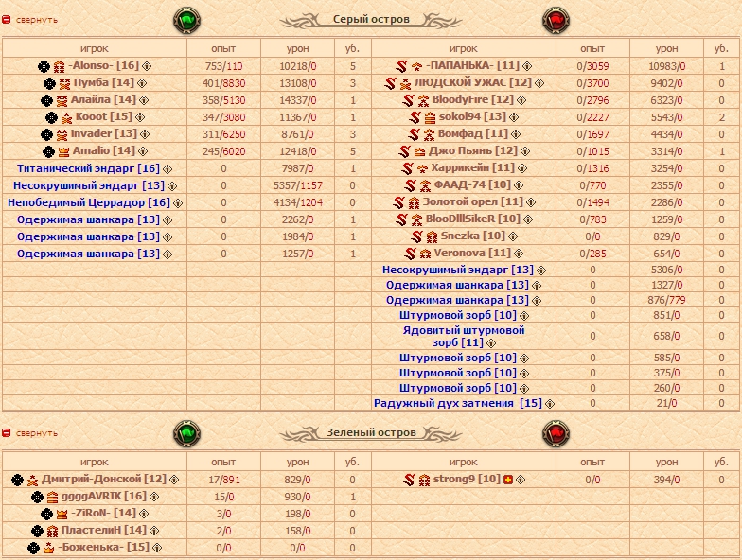Click the red flag emblem beside Зеленый остров
The height and width of the screenshot is (560, 742).
[x=556, y=433]
